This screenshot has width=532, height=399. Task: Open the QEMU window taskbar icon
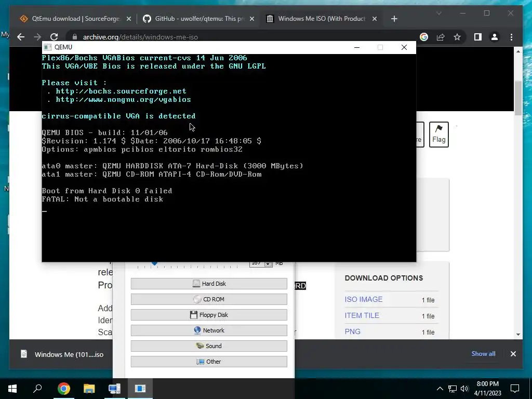pyautogui.click(x=140, y=389)
